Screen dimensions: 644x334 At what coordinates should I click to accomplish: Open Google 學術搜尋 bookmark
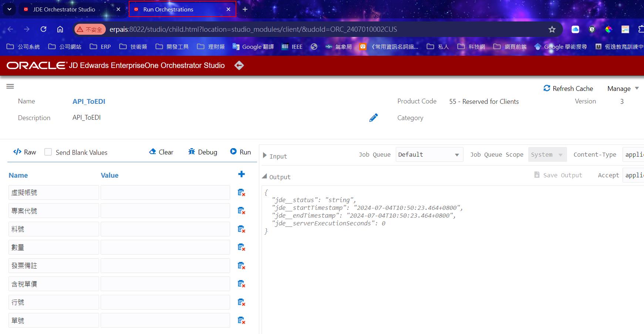click(x=561, y=47)
